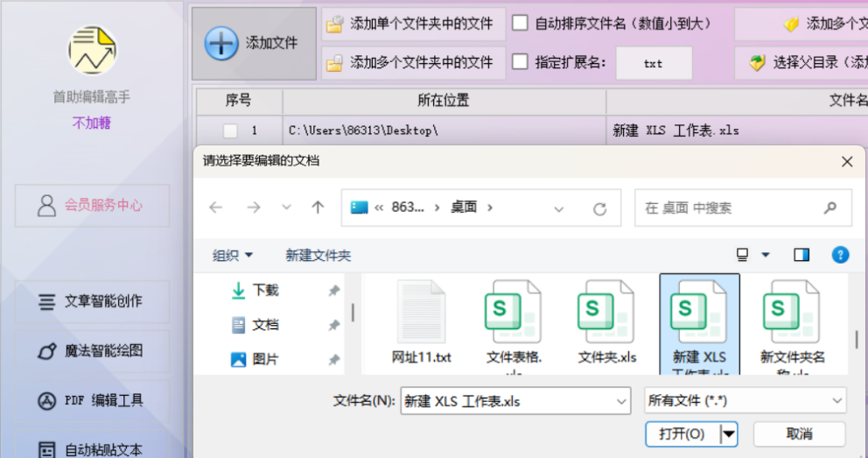
Task: Select the 文件夹.xls file
Action: coord(606,323)
